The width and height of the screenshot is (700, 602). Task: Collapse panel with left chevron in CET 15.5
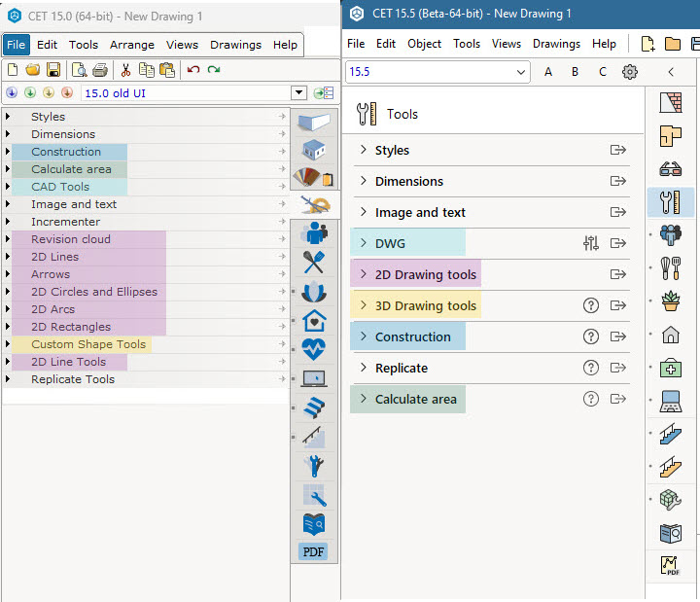coord(671,72)
